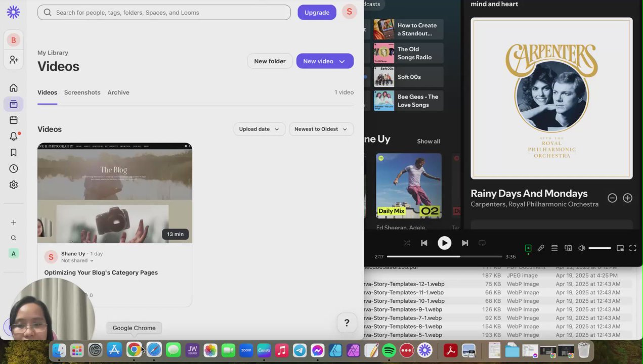
Task: Switch to the Videos tab
Action: 47,93
